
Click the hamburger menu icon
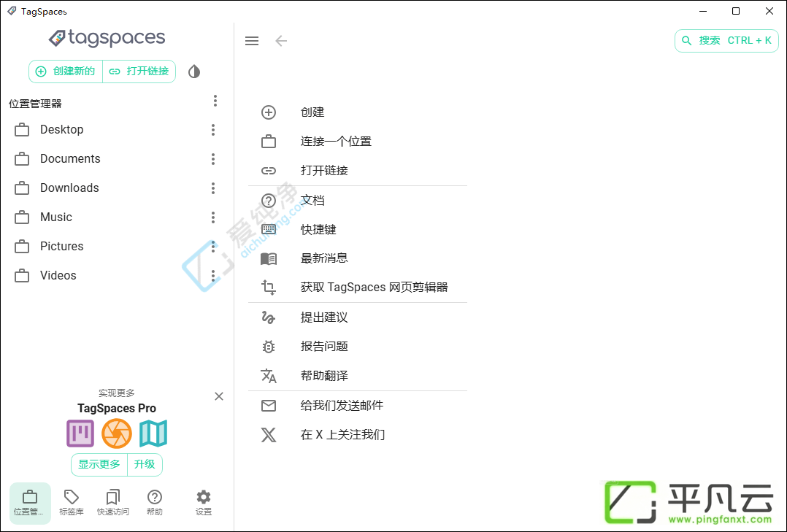tap(252, 41)
